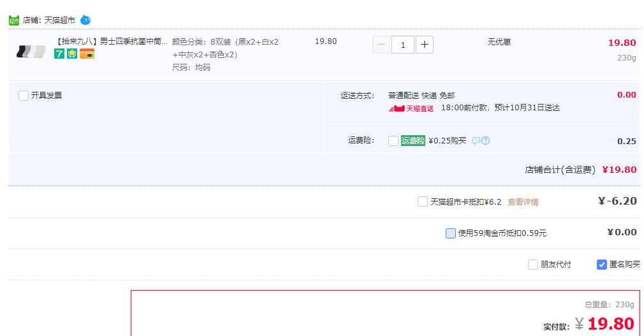This screenshot has width=644, height=336.
Task: Uncheck the 匿名购买 checkbox
Action: click(602, 265)
